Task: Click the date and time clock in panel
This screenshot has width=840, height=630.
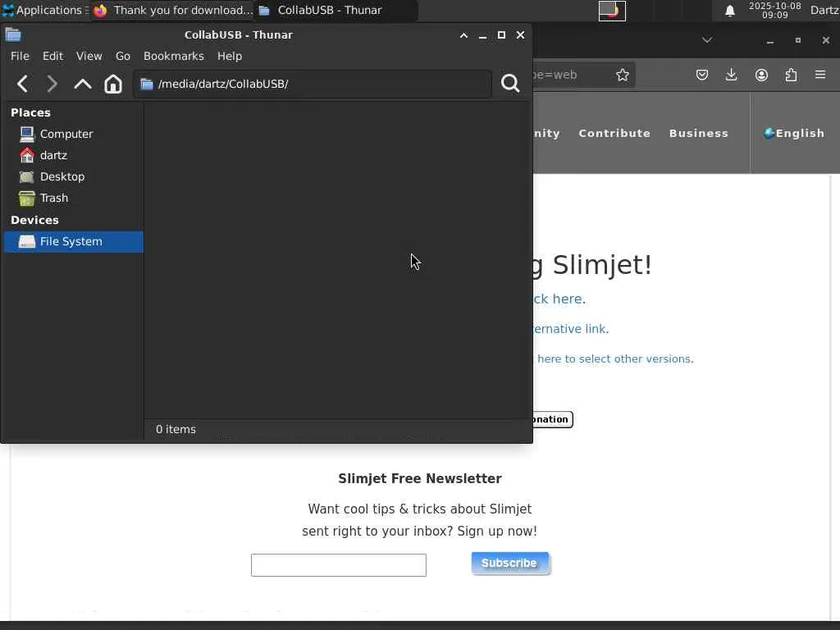Action: click(x=774, y=10)
